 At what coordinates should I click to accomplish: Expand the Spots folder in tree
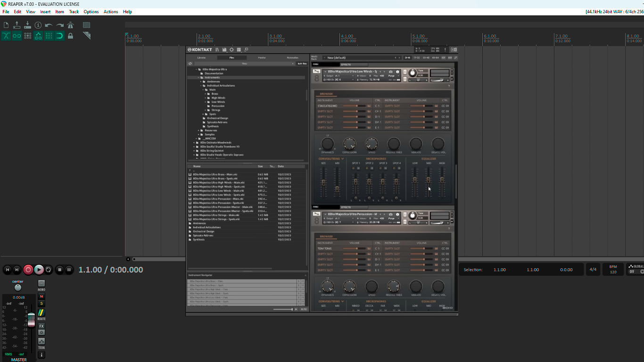204,114
